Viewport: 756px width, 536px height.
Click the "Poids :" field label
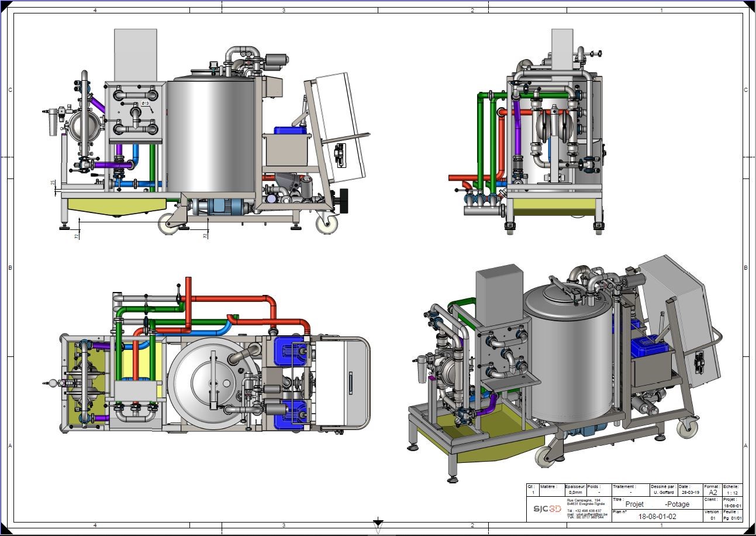pos(593,487)
